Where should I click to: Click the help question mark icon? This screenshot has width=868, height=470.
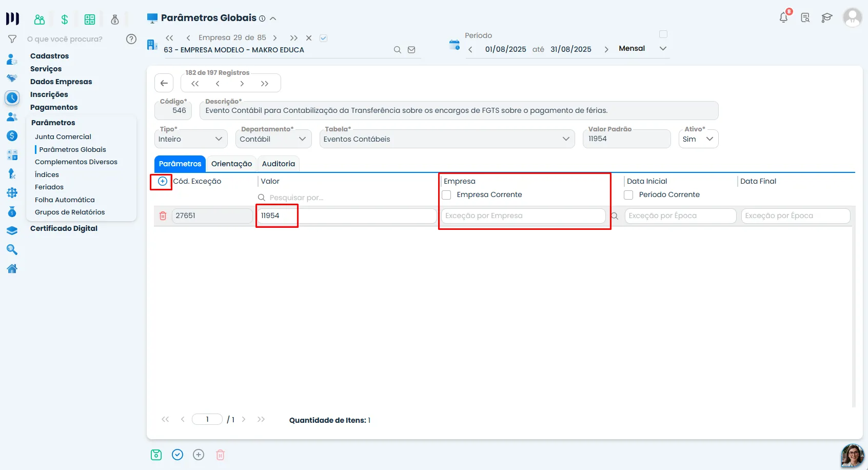pyautogui.click(x=131, y=39)
